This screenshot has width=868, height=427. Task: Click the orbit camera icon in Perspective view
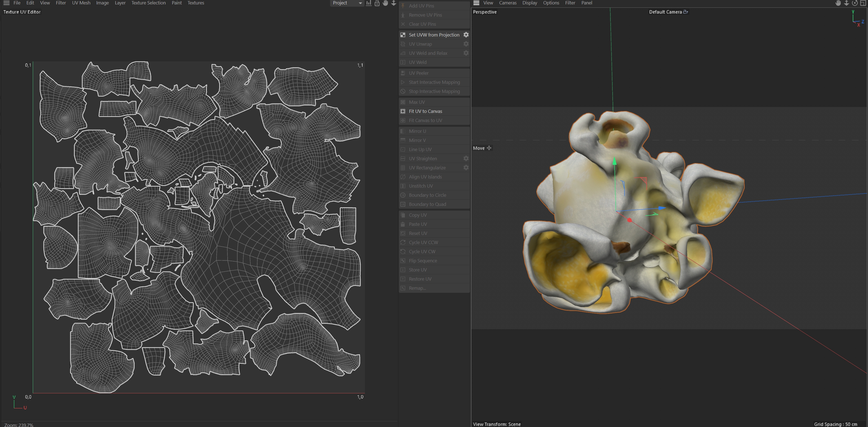pyautogui.click(x=855, y=3)
